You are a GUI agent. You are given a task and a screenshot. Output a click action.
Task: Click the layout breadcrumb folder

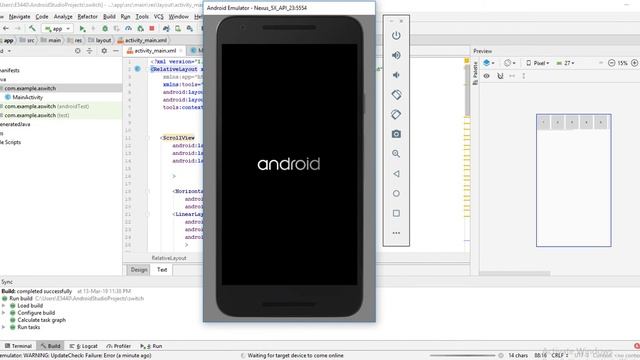click(99, 40)
